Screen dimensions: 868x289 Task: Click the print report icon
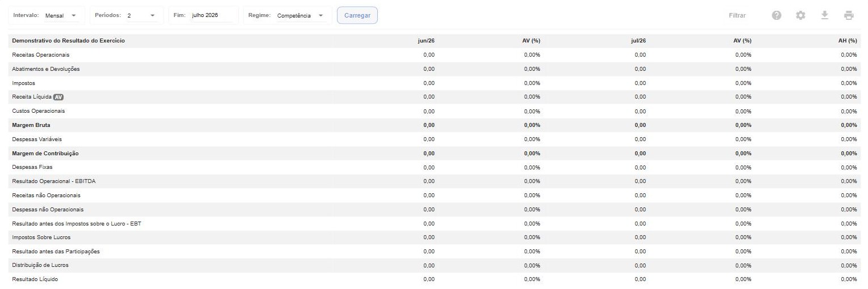pos(849,15)
